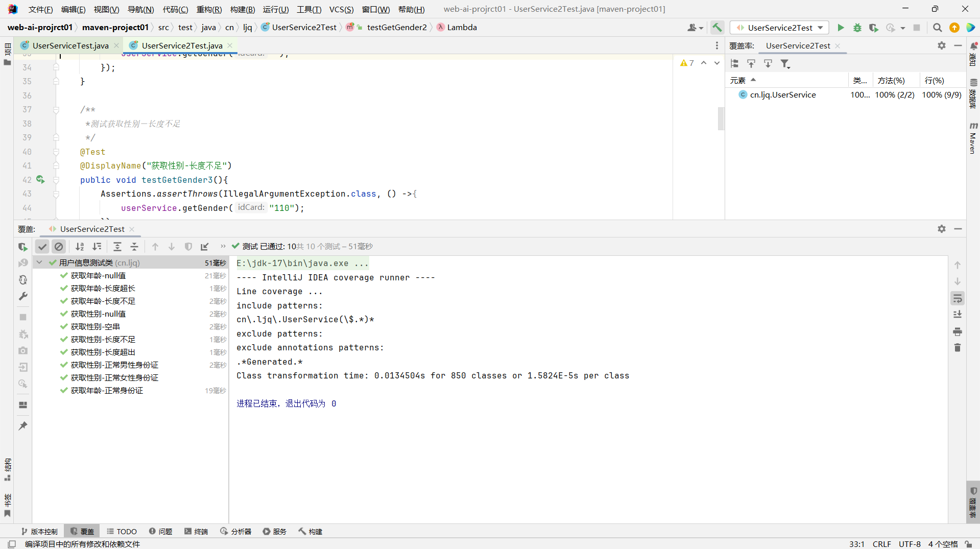Start debugging with the bug icon
The height and width of the screenshot is (549, 980).
pos(857,28)
